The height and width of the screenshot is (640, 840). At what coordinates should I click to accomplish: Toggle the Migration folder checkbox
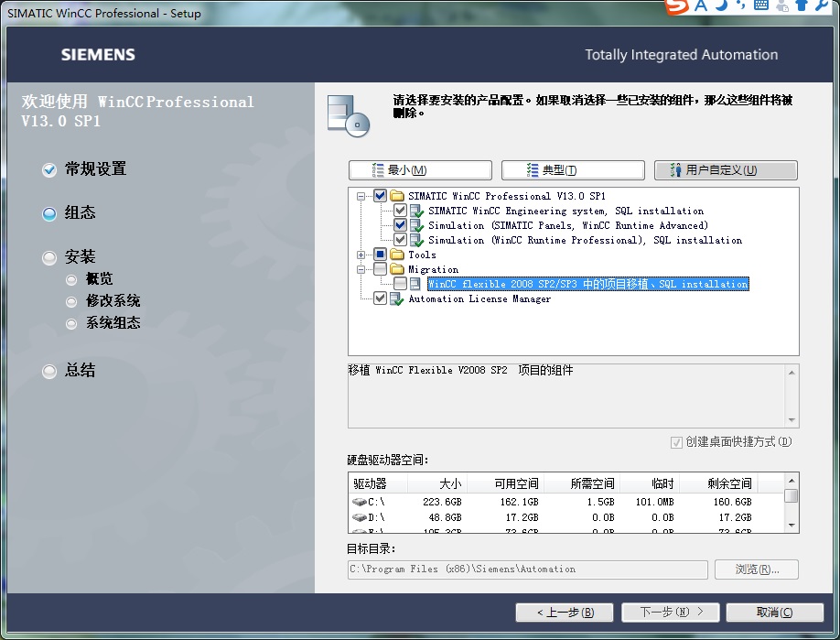380,269
